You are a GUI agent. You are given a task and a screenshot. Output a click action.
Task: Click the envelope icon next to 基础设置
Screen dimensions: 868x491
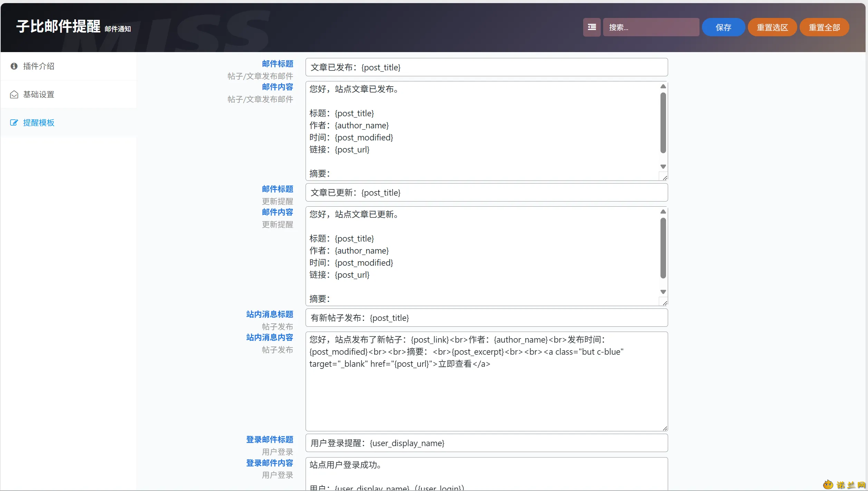[x=14, y=95]
